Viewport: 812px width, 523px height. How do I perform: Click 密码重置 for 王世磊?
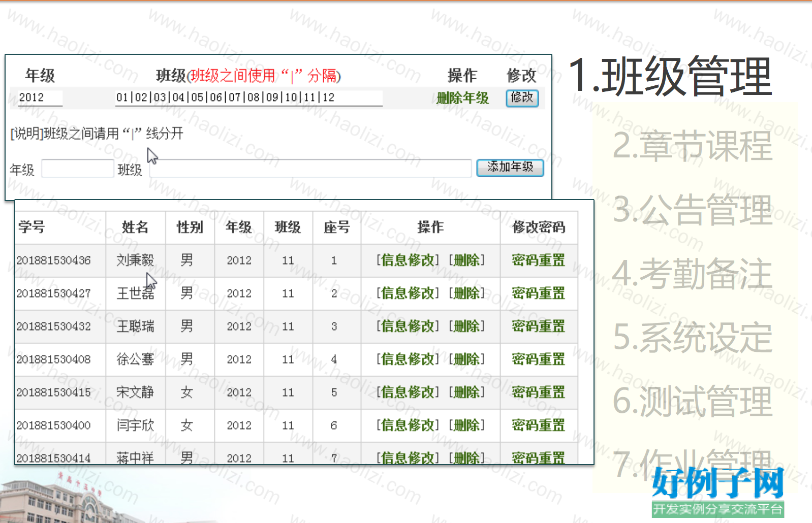[539, 293]
